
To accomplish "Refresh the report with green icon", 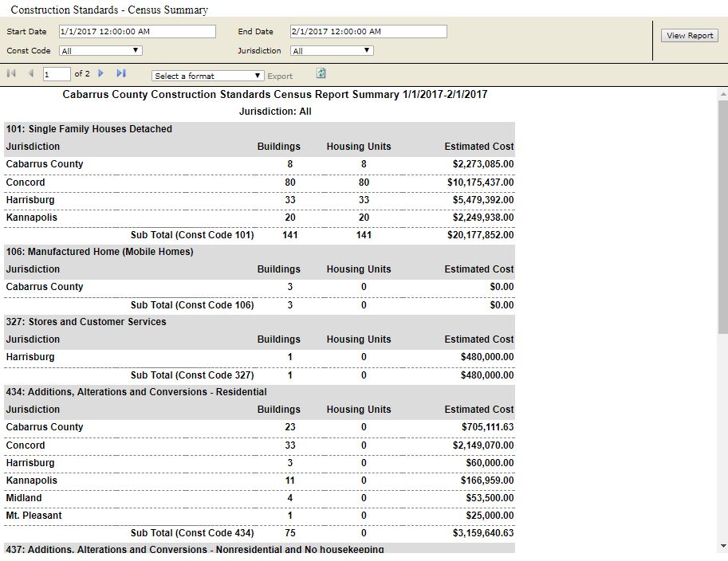I will (x=321, y=73).
